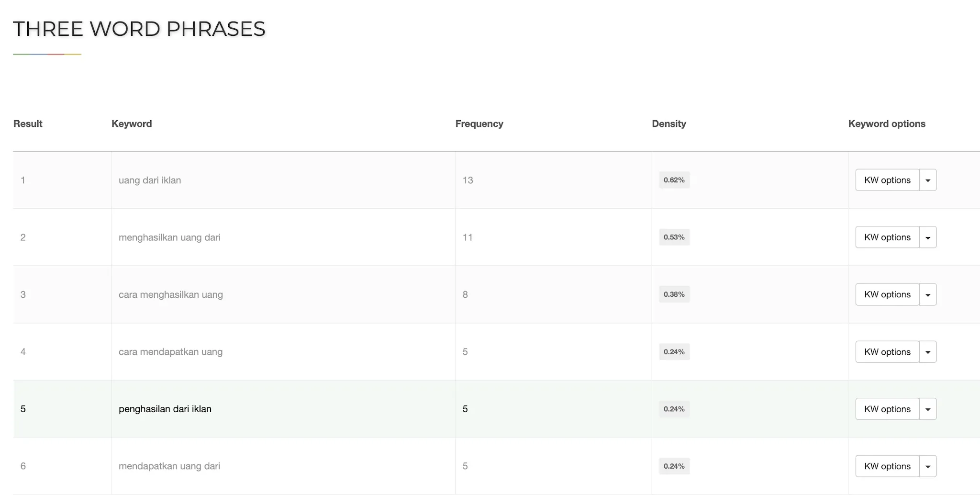Click the 0.62% density badge
This screenshot has height=495, width=980.
674,180
